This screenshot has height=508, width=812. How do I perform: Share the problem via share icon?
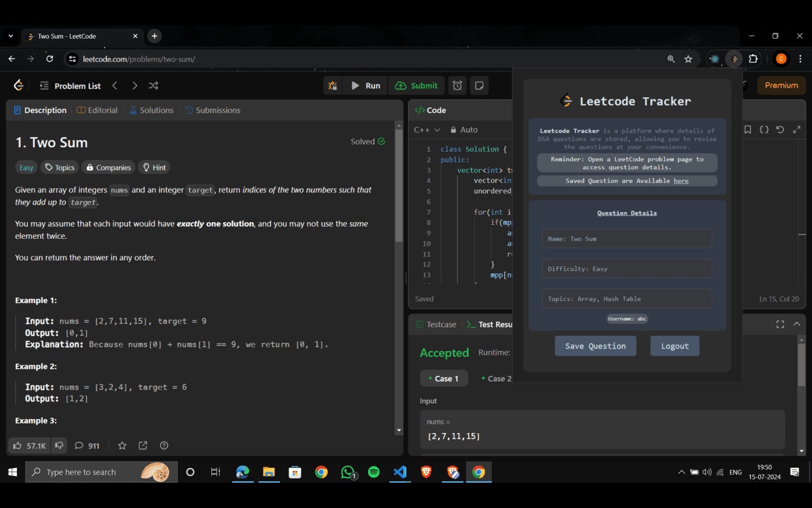coord(143,446)
